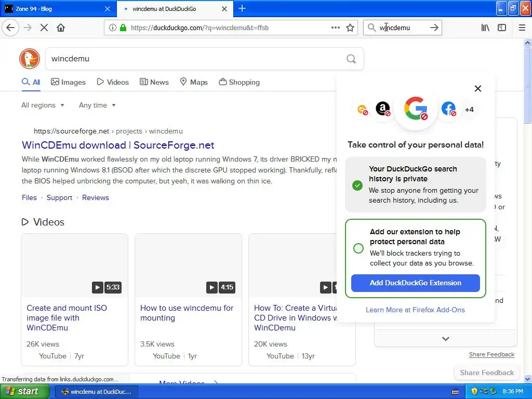Click the Videos section heading
The image size is (532, 399).
(48, 222)
